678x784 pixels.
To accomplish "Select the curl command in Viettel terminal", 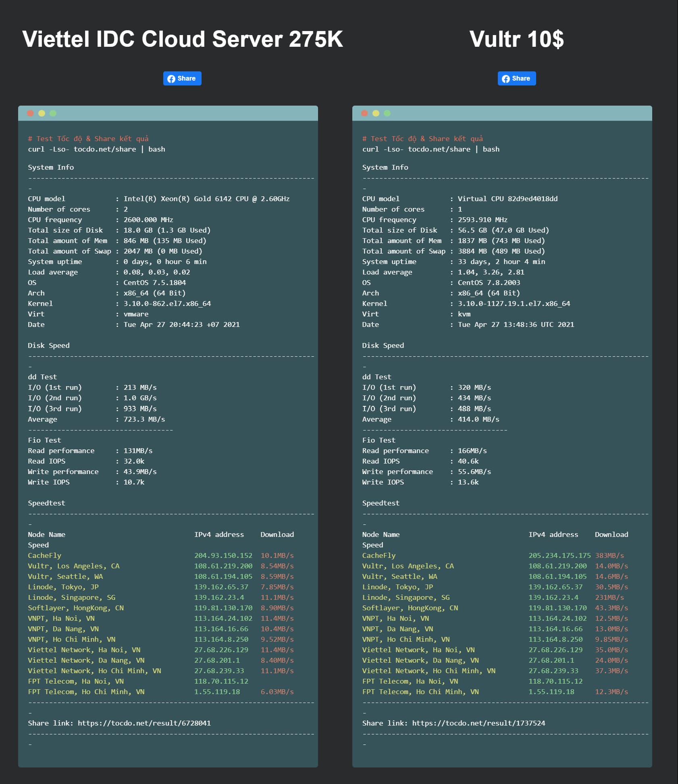I will (x=96, y=149).
